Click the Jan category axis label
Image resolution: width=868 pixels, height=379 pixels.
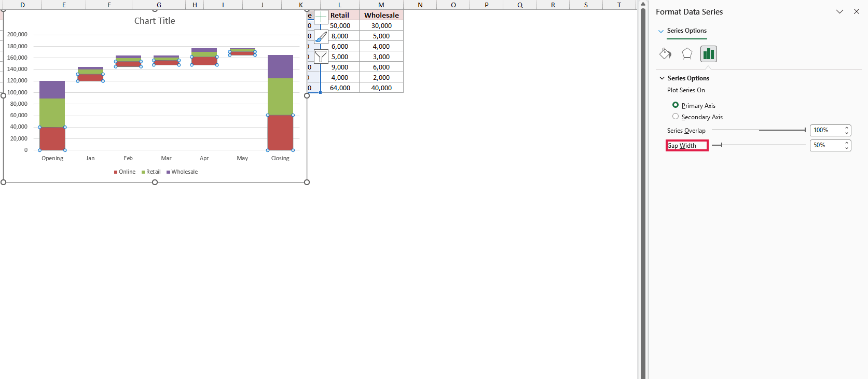90,158
